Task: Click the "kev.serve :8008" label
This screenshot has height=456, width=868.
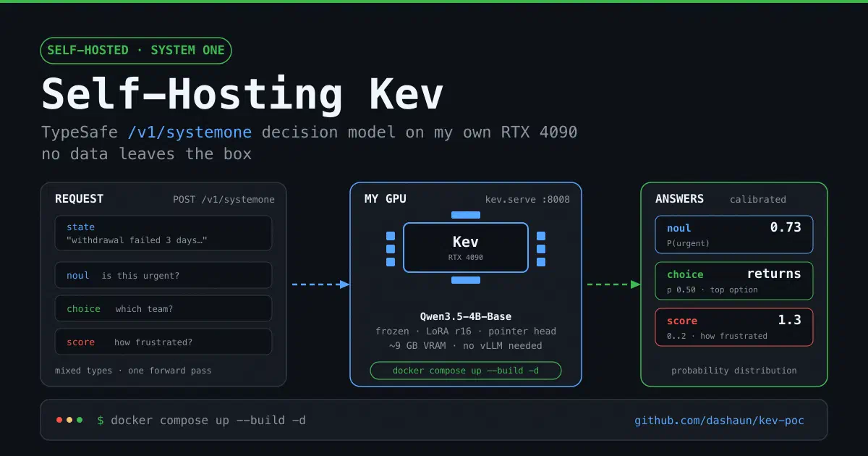Action: (x=527, y=199)
